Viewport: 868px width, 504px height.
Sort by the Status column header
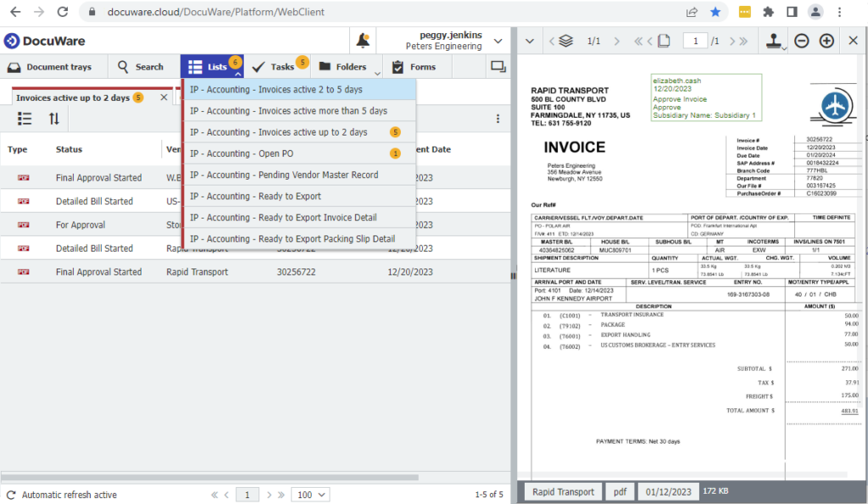pyautogui.click(x=69, y=149)
